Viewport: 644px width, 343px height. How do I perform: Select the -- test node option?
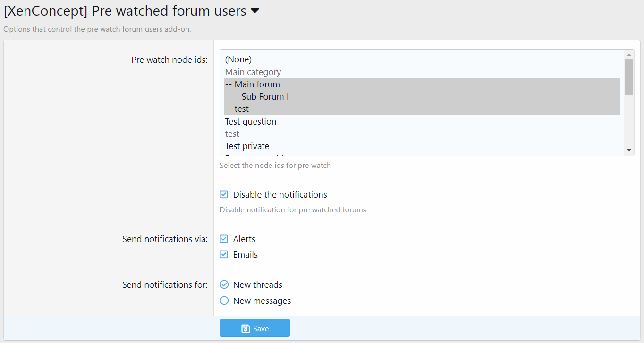tap(422, 109)
